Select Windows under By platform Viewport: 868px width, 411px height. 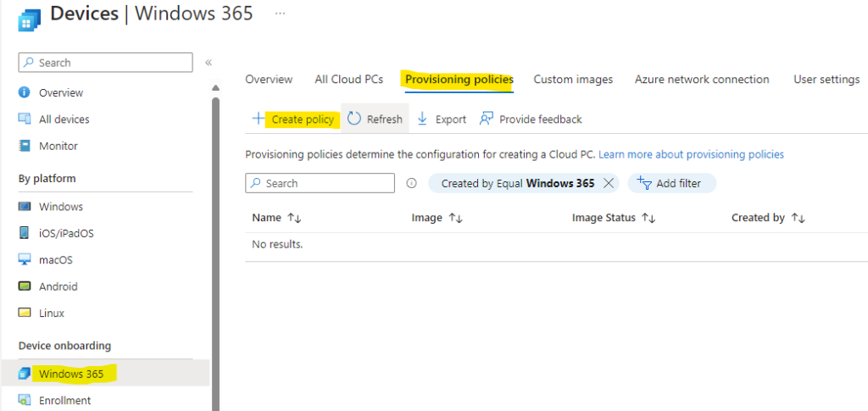61,206
